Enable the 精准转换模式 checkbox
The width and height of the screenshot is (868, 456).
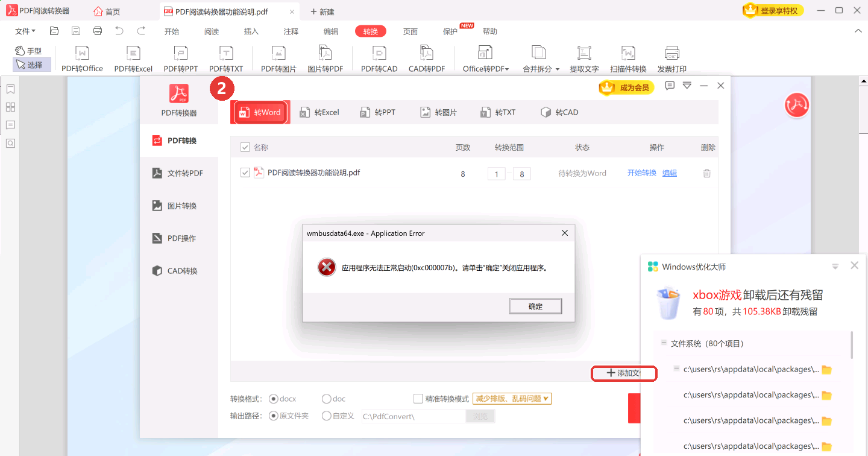418,399
